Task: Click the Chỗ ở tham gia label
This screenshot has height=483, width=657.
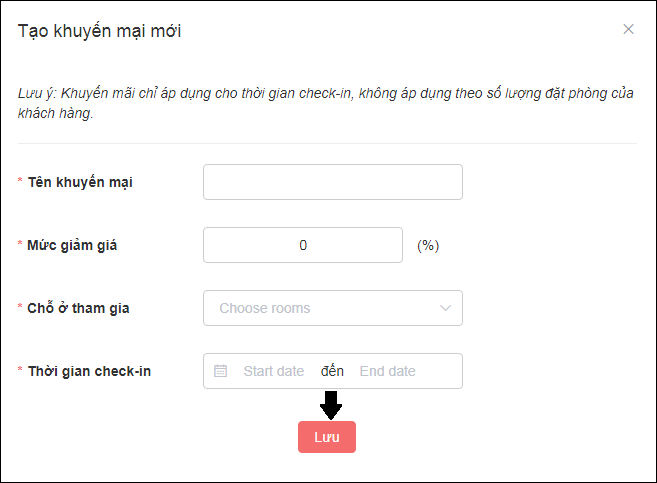Action: click(78, 308)
